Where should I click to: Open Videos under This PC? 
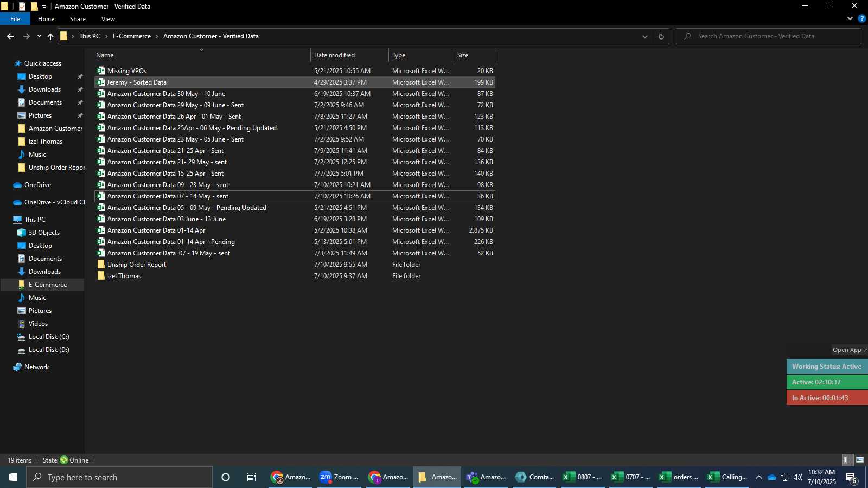tap(38, 324)
